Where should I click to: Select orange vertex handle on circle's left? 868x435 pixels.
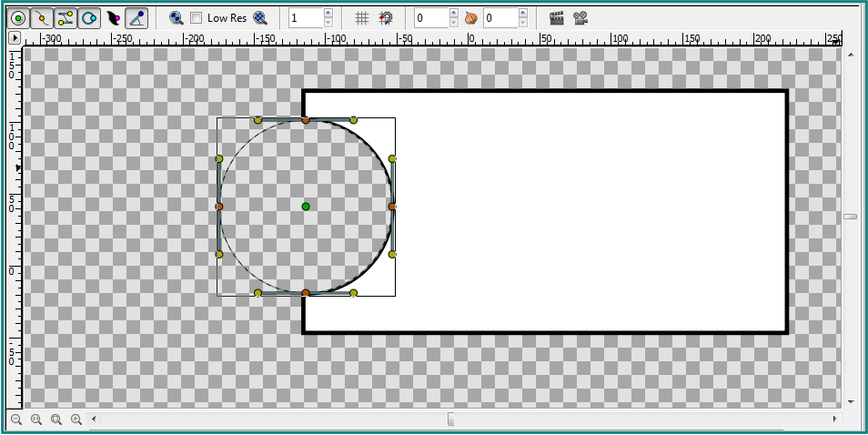[x=219, y=207]
